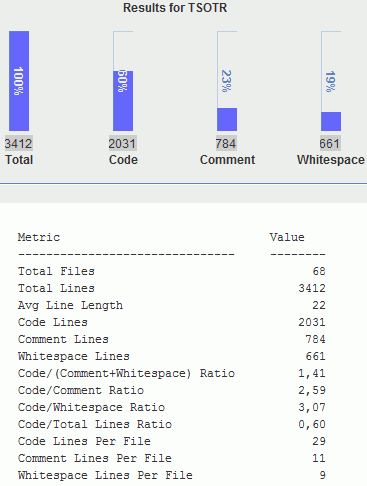Select the 'Total Files' metric row
Screen dimensions: 367x486
pyautogui.click(x=172, y=271)
